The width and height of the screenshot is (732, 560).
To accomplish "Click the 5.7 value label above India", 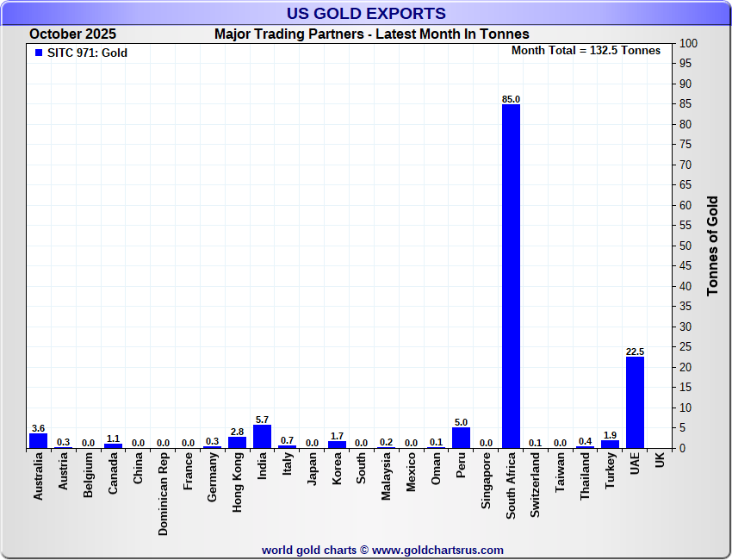I will 262,420.
